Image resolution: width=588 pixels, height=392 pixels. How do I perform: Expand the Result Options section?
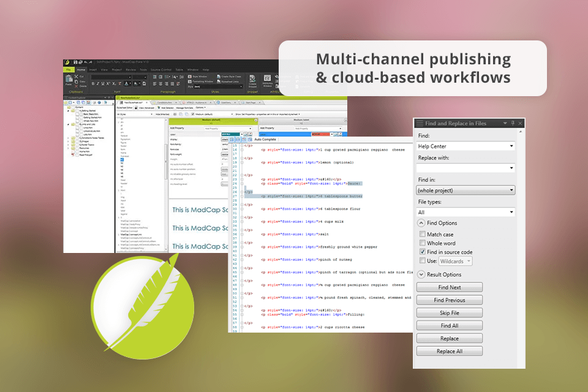pos(421,274)
